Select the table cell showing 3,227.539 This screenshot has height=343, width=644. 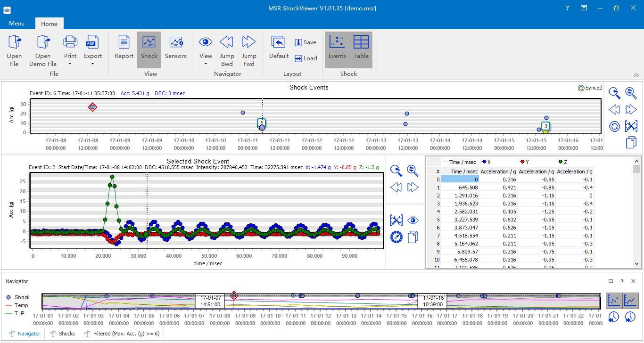(x=460, y=220)
